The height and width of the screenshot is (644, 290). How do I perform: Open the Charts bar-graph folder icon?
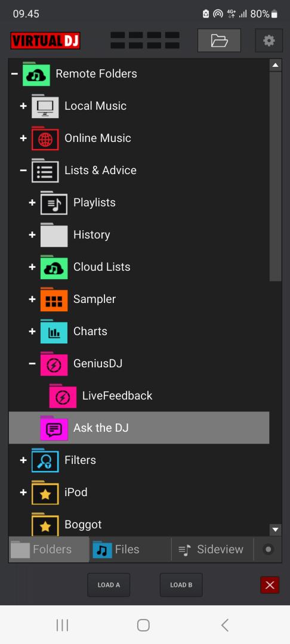coord(54,332)
